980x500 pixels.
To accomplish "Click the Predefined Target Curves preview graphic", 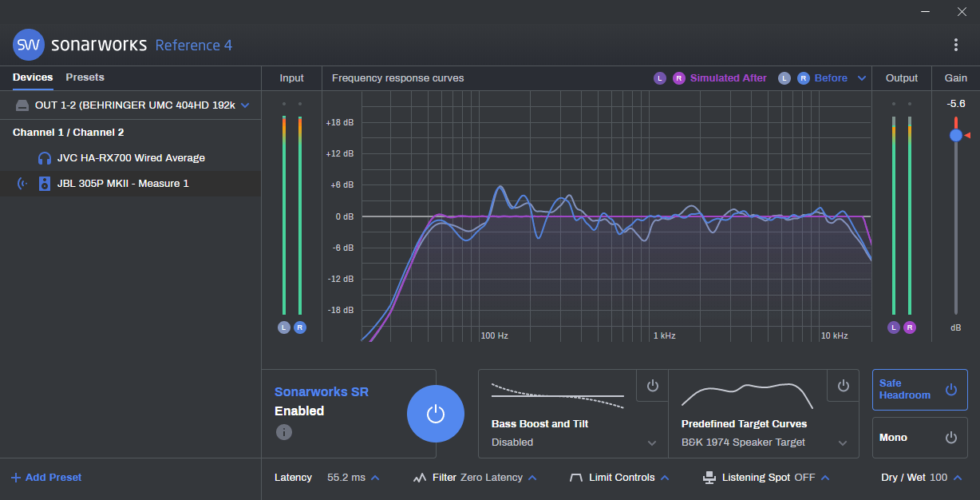I will [x=748, y=395].
